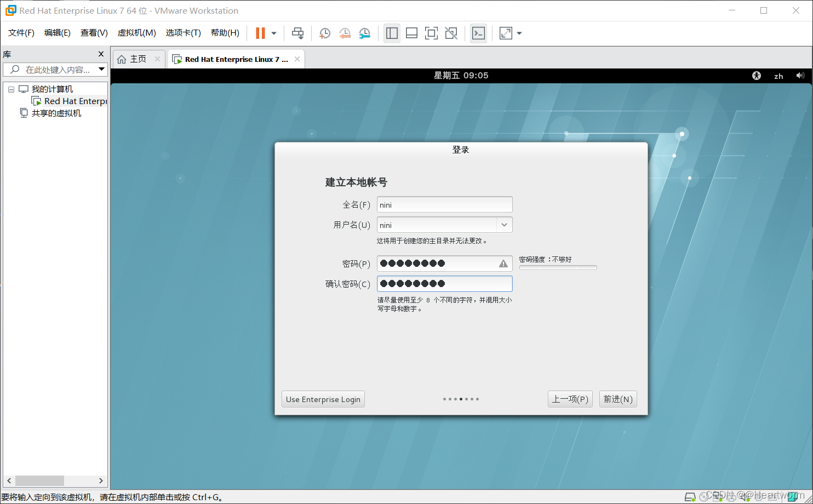Close the Red Hat Enterprise Linux tab
This screenshot has height=504, width=813.
[297, 59]
